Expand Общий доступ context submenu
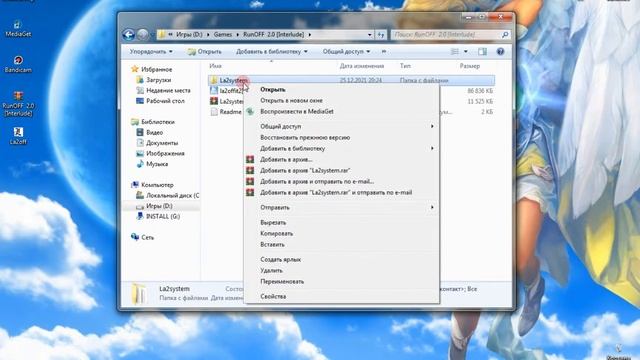This screenshot has height=360, width=640. [x=432, y=127]
